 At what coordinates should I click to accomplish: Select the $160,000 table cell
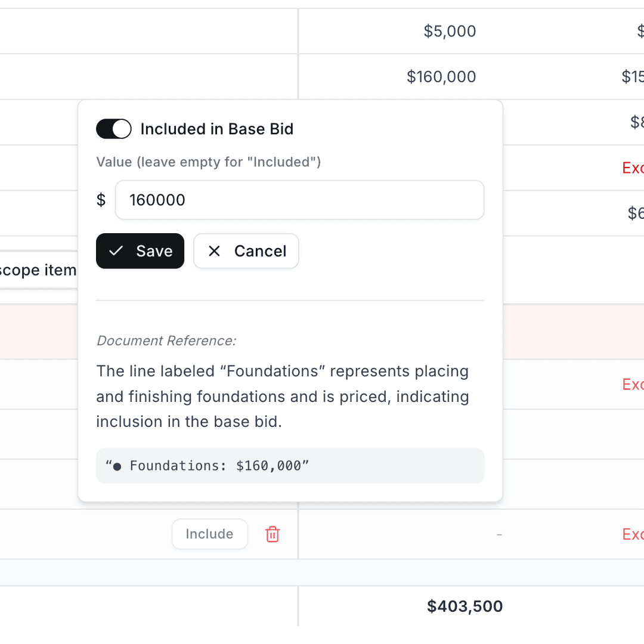[x=441, y=76]
